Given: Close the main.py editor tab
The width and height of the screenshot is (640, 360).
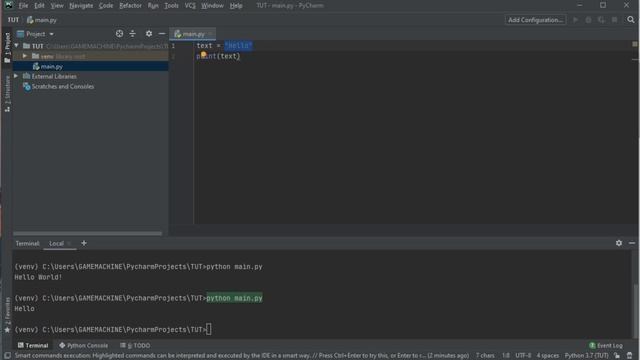Looking at the screenshot, I should point(211,34).
